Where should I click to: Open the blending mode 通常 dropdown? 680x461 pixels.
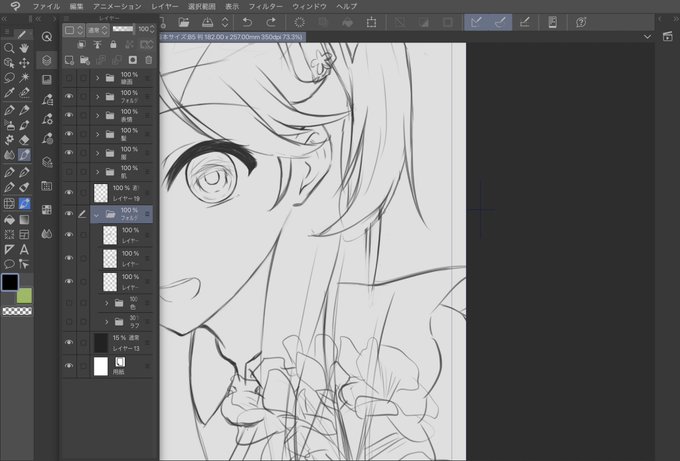click(x=97, y=30)
